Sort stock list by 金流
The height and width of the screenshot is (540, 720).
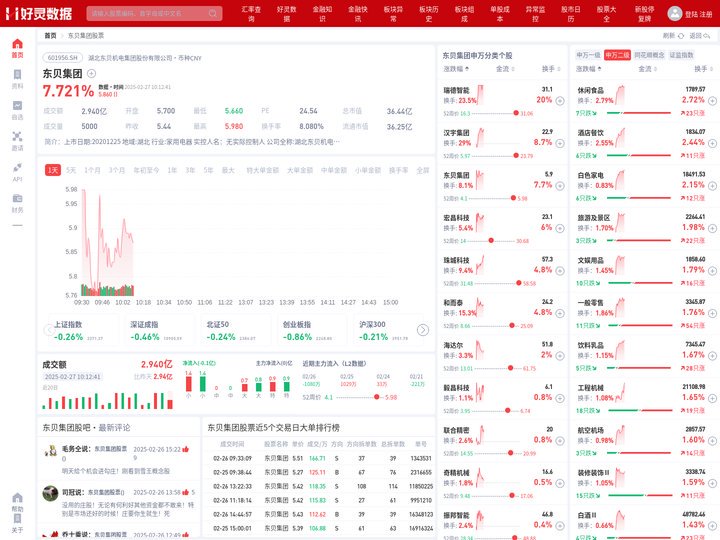(x=505, y=69)
